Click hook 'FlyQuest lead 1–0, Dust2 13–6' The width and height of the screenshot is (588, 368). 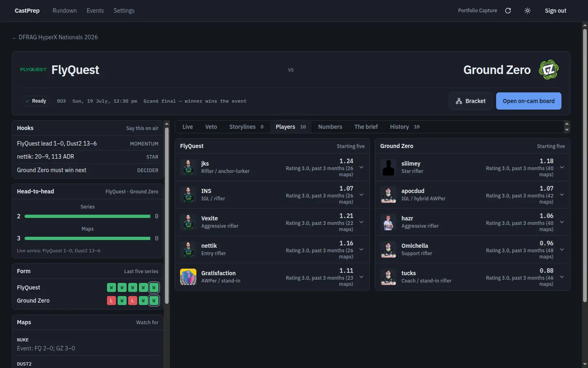pos(87,144)
